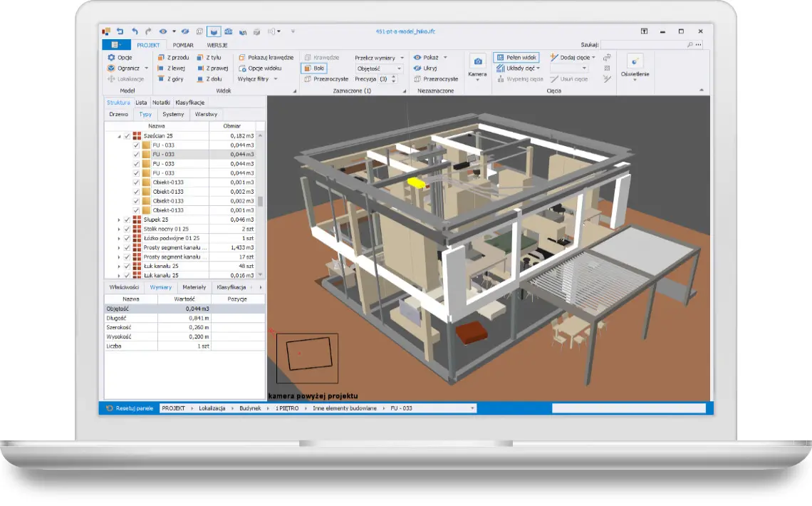Expand the Łóżko podwójne 01 25 node
This screenshot has height=506, width=812.
point(119,239)
